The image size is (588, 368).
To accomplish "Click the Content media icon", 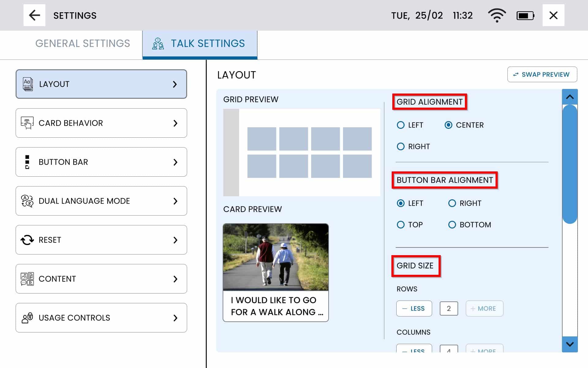I will coord(27,279).
